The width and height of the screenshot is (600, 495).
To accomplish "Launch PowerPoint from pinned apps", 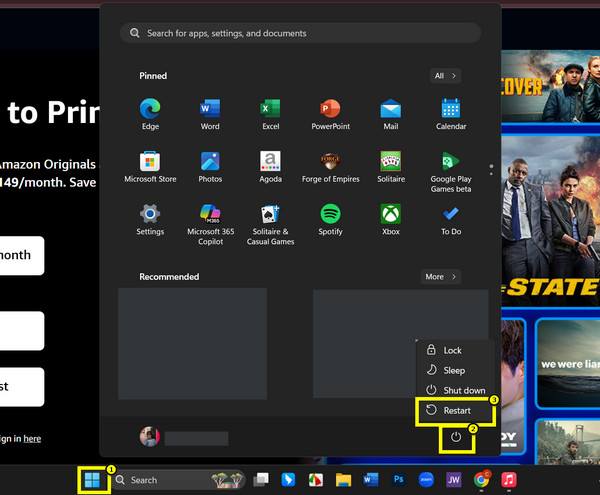I will pyautogui.click(x=330, y=114).
